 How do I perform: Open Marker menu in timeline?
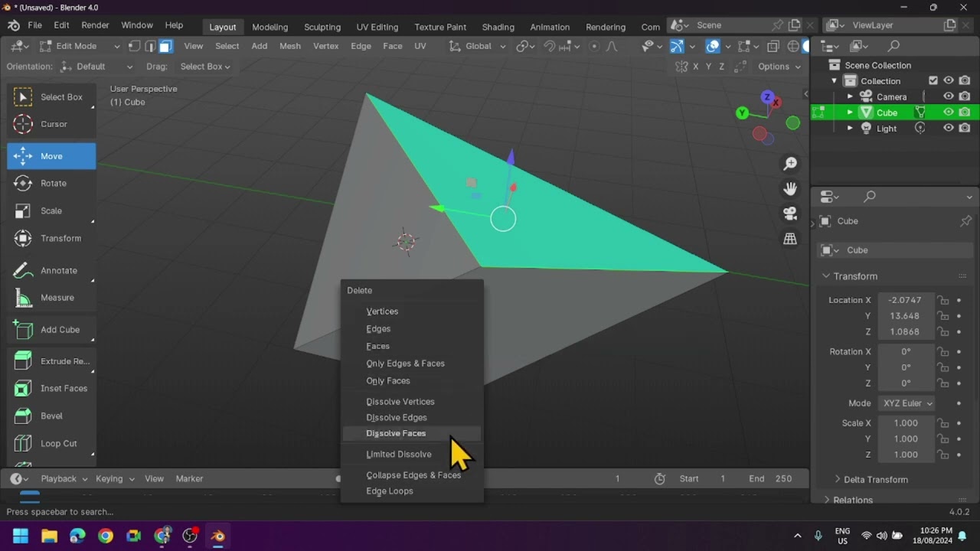point(190,479)
